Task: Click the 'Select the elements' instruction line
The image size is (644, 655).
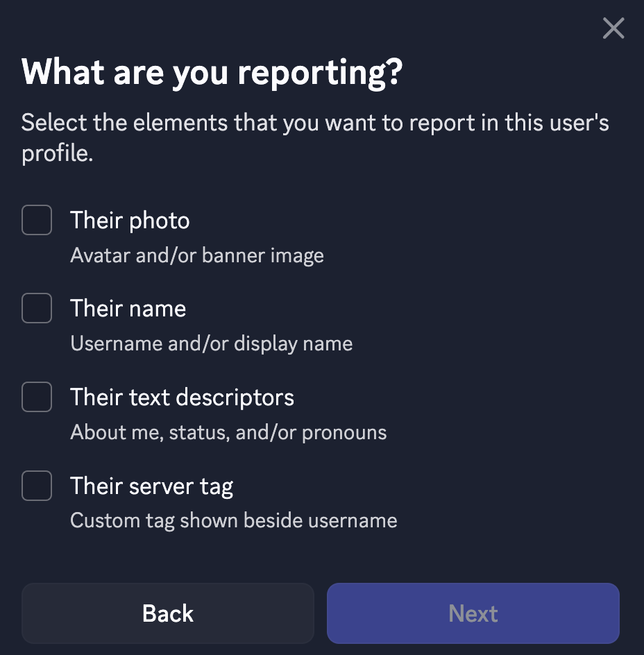Action: pyautogui.click(x=314, y=123)
